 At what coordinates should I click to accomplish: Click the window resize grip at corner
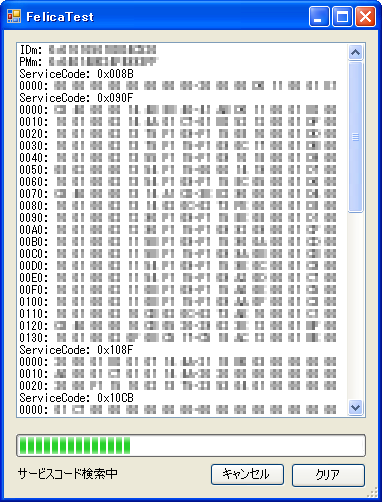click(x=373, y=493)
